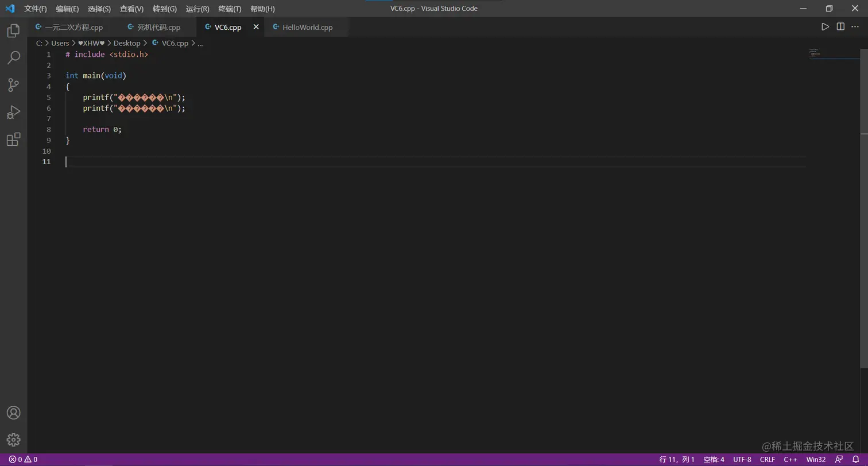Open the Explorer view in activity bar
The width and height of the screenshot is (868, 466).
[x=13, y=30]
